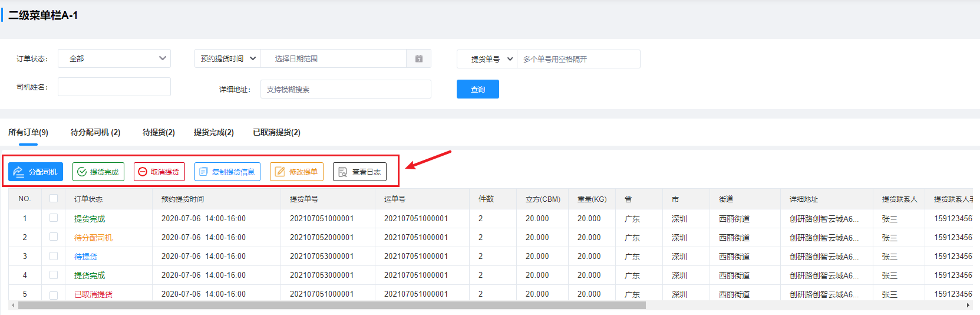The height and width of the screenshot is (315, 980).
Task: Click the 待分配司机 status link in row 2
Action: coord(93,238)
